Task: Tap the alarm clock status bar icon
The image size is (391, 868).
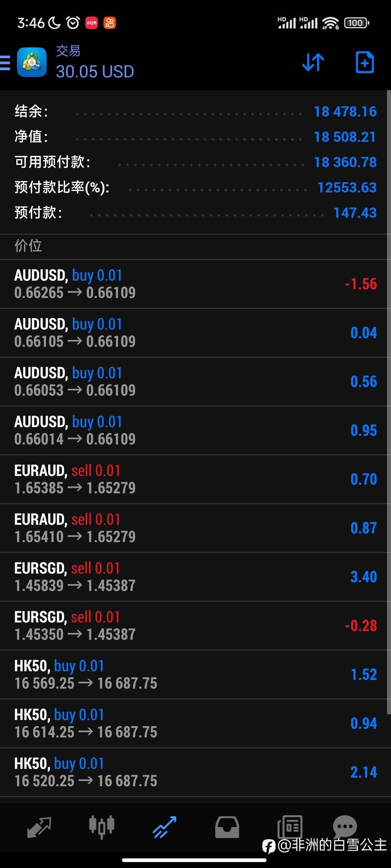Action: click(73, 23)
